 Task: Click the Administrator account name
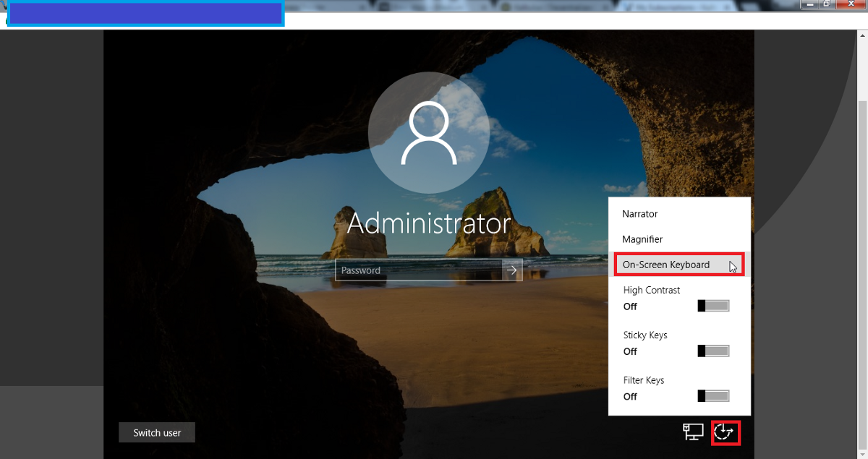tap(429, 223)
